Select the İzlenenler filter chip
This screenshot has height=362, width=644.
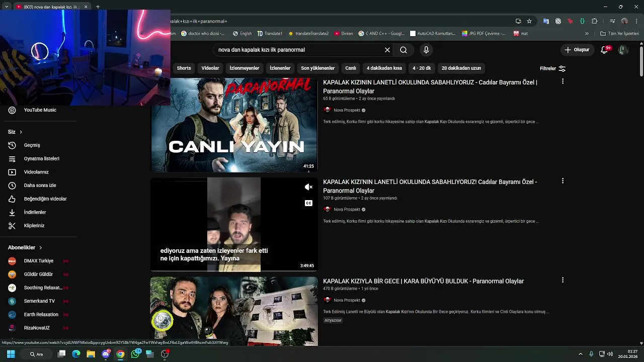[280, 68]
